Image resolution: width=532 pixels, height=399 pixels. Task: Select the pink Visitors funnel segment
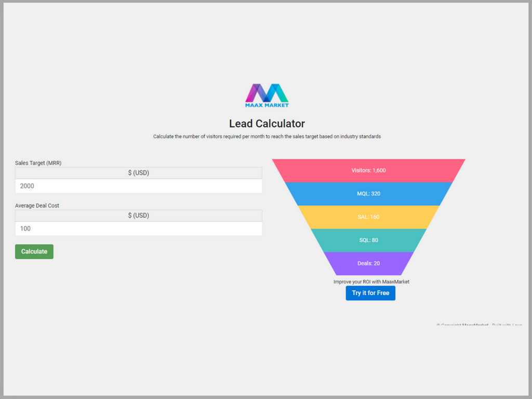click(368, 170)
